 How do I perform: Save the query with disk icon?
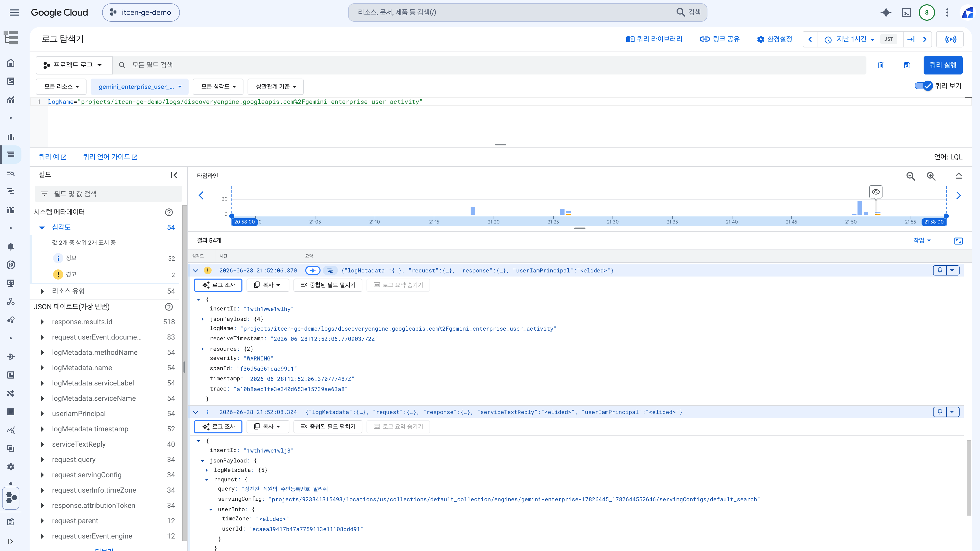point(907,65)
